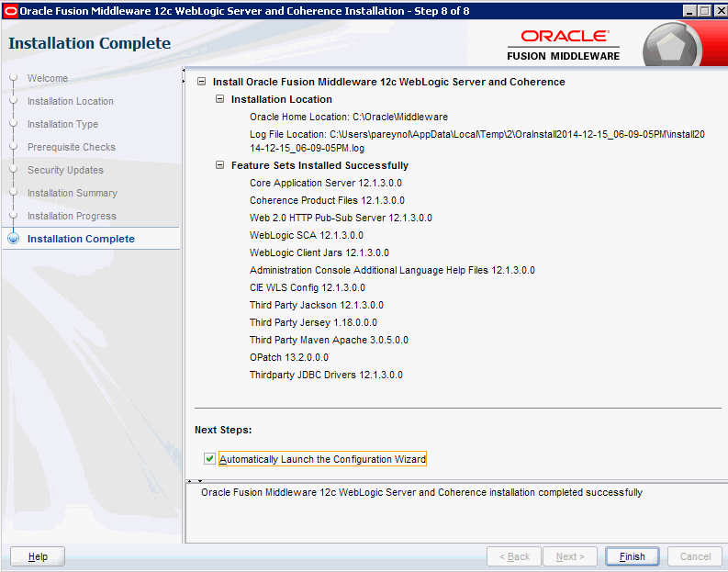This screenshot has width=728, height=572.
Task: Select Coherence Product Files 12.1.3.0.0 row
Action: [327, 200]
